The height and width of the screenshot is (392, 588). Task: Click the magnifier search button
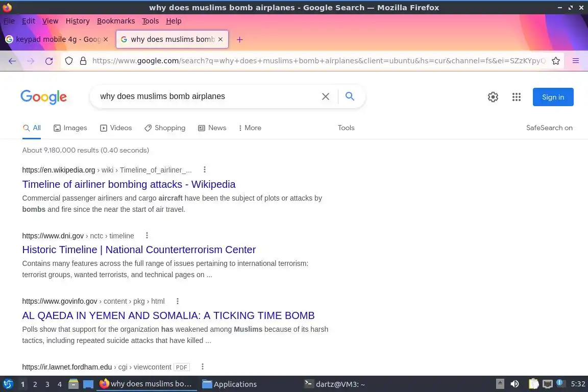coord(350,96)
